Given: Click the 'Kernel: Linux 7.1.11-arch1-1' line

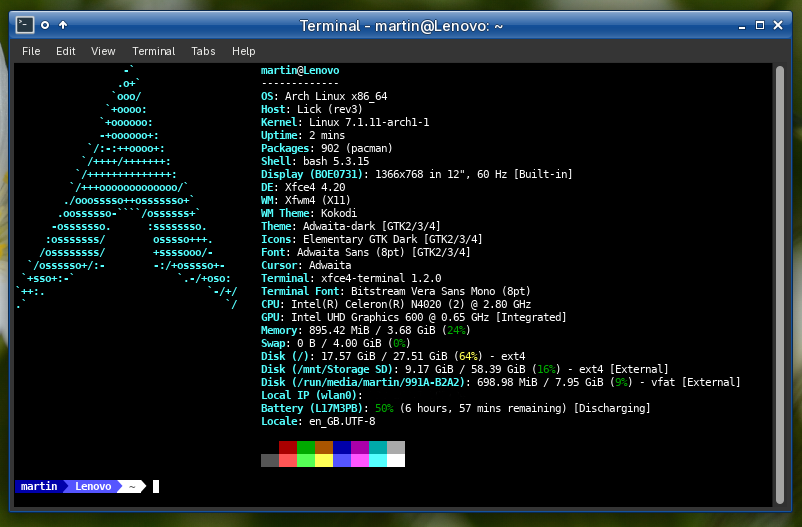Looking at the screenshot, I should point(345,122).
